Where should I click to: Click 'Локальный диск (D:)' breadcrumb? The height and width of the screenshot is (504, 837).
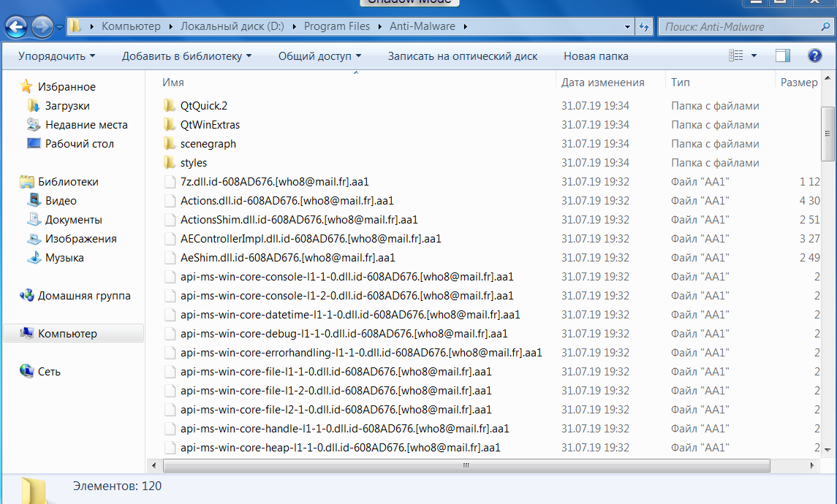click(232, 26)
